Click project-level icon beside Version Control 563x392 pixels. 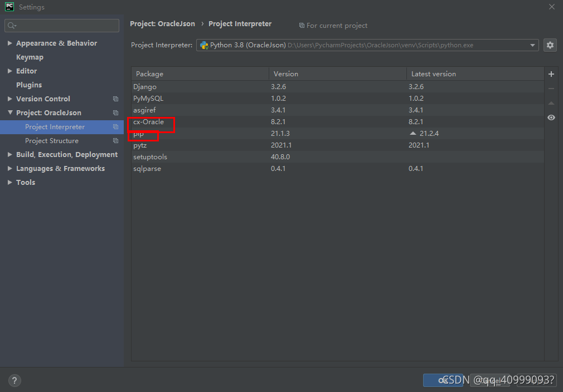pyautogui.click(x=115, y=99)
